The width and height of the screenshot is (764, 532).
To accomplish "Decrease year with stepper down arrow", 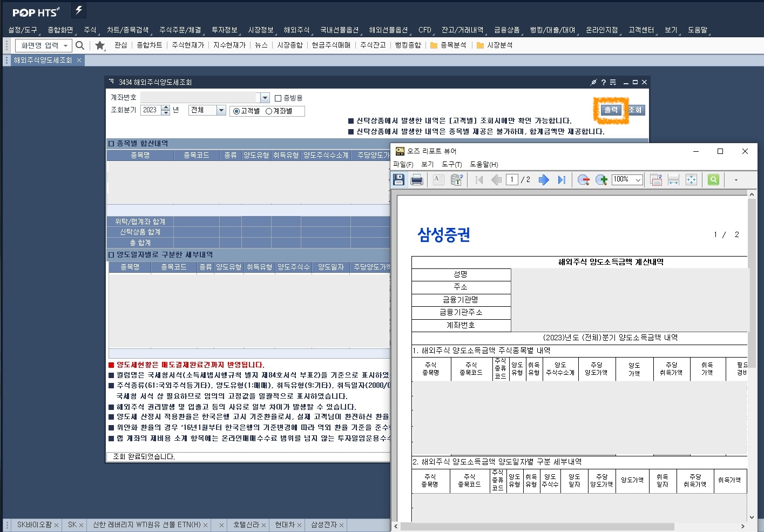I will [166, 112].
